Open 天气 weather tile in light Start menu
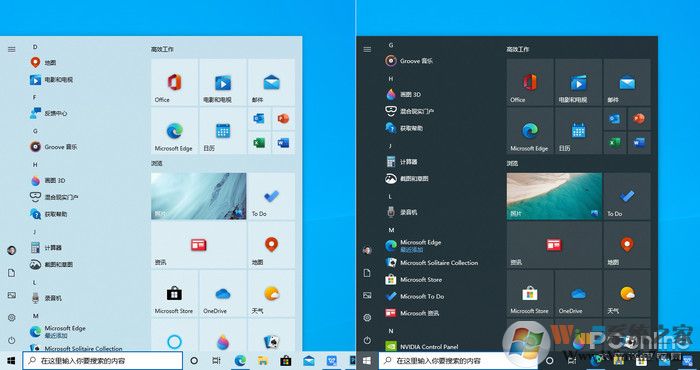Viewport: 700px width, 370px height. click(x=271, y=293)
